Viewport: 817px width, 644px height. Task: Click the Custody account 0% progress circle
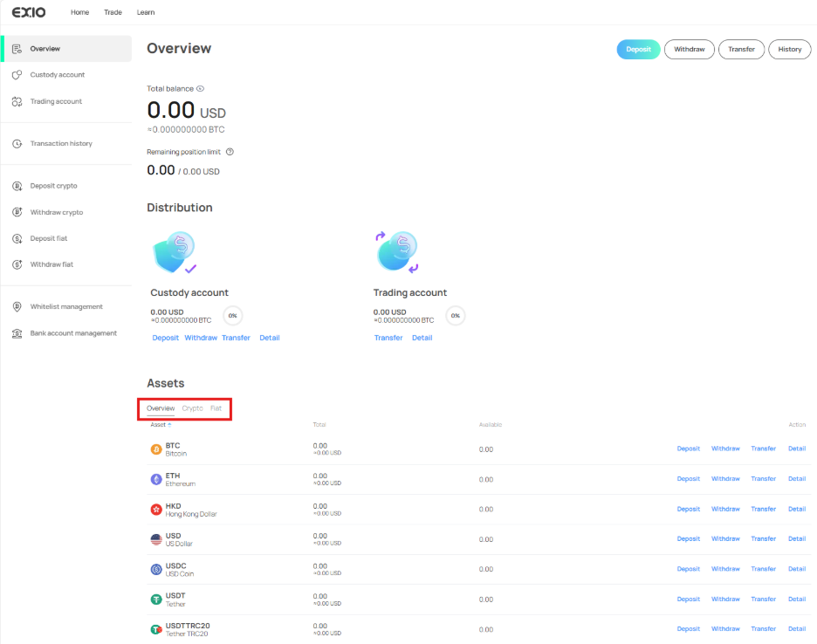pyautogui.click(x=233, y=316)
